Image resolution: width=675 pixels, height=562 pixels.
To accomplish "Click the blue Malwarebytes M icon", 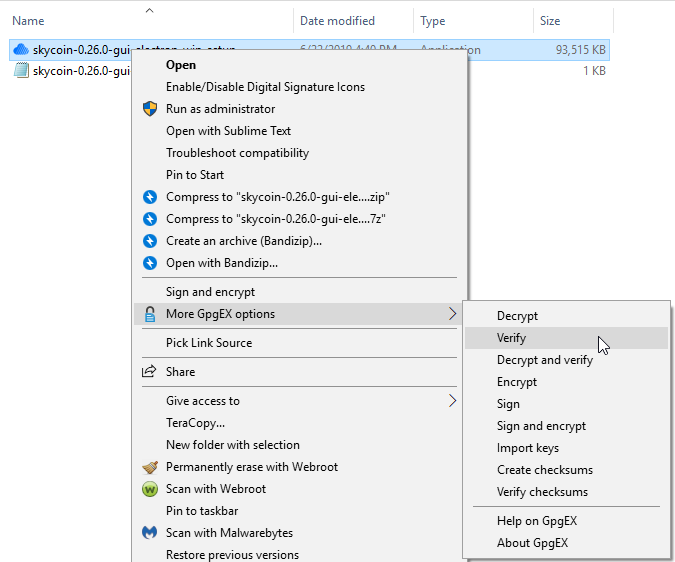I will pyautogui.click(x=149, y=533).
